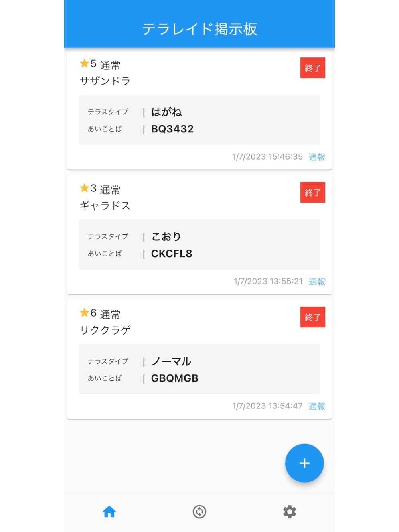Viewport: 399px width, 532px height.
Task: Open the sync tab in bottom bar
Action: (199, 512)
